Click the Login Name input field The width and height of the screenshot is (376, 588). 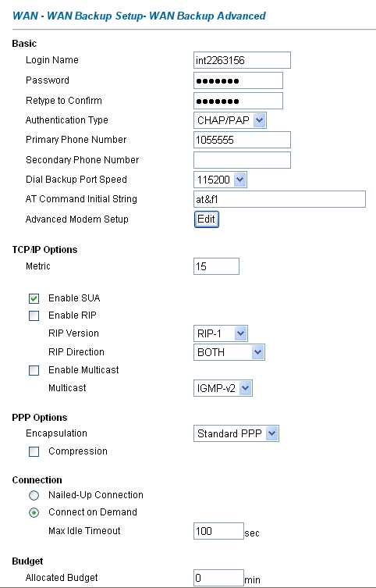[242, 60]
